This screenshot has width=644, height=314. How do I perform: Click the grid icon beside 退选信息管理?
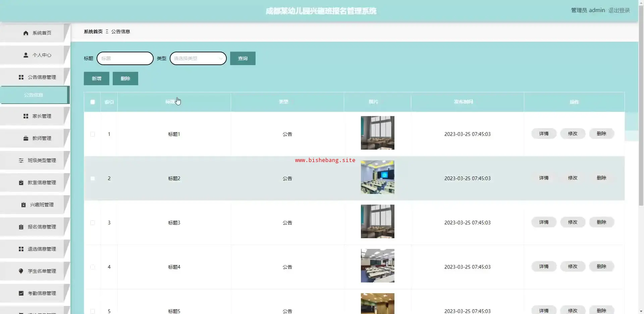[21, 249]
